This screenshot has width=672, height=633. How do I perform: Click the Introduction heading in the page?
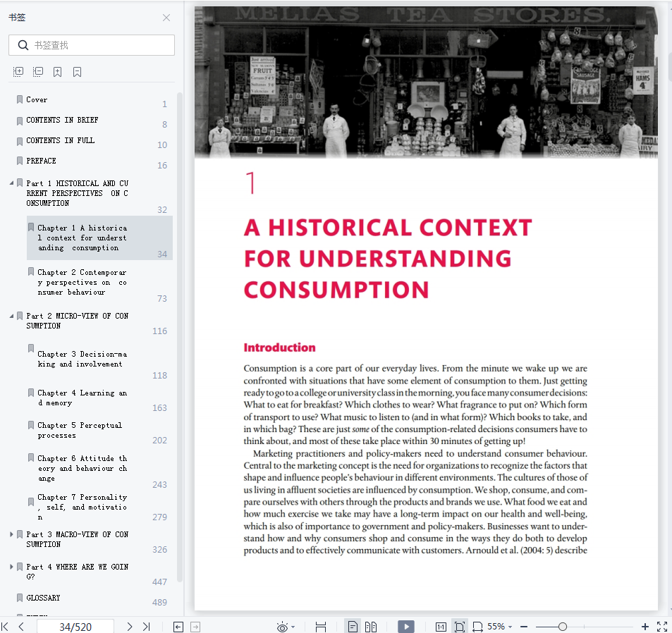click(x=279, y=348)
